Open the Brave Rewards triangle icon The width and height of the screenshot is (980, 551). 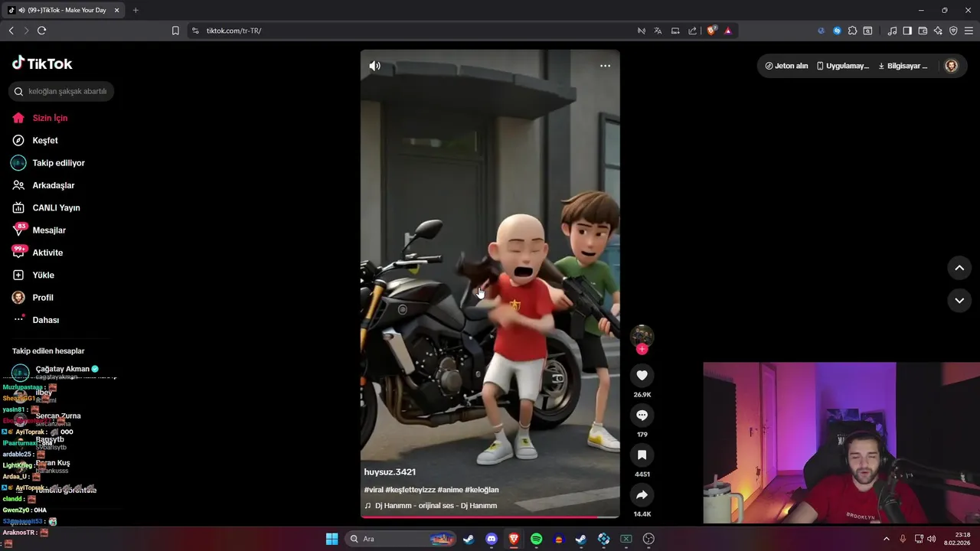click(x=727, y=31)
